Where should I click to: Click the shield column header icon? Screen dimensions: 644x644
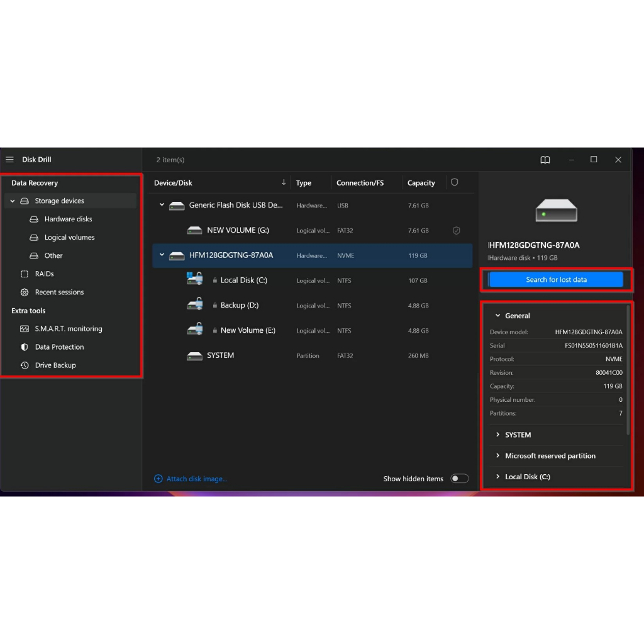click(455, 182)
